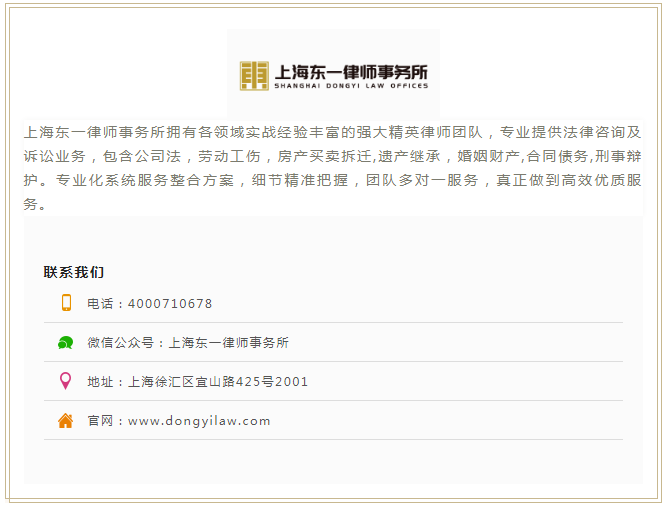This screenshot has width=666, height=506.
Task: Click the orange phone icon
Action: click(66, 303)
